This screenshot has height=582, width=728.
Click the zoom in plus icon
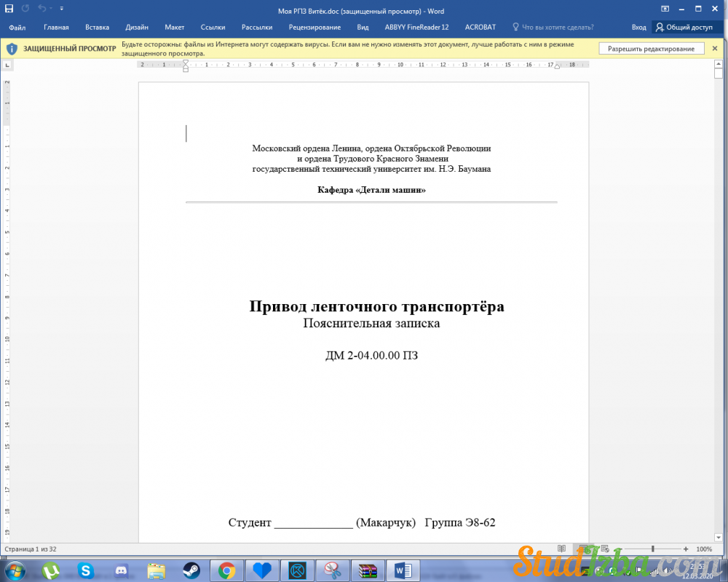(x=686, y=549)
